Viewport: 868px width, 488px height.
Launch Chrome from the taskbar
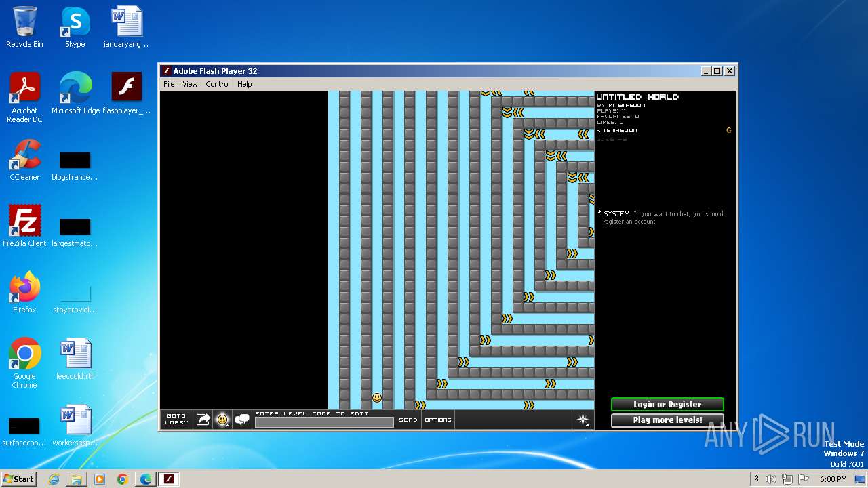[x=123, y=479]
